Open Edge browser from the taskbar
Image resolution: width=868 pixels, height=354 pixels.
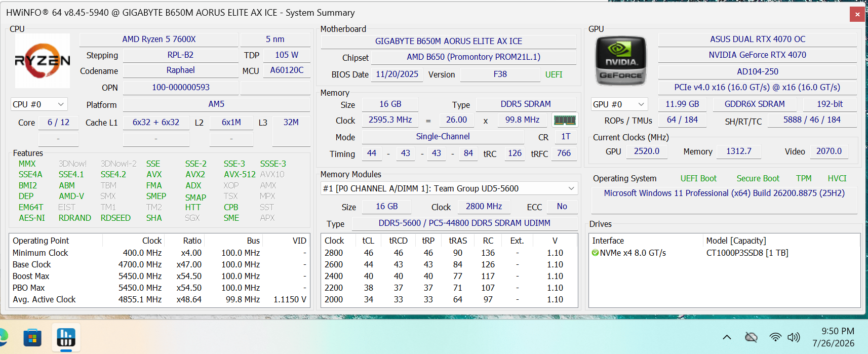pyautogui.click(x=3, y=338)
